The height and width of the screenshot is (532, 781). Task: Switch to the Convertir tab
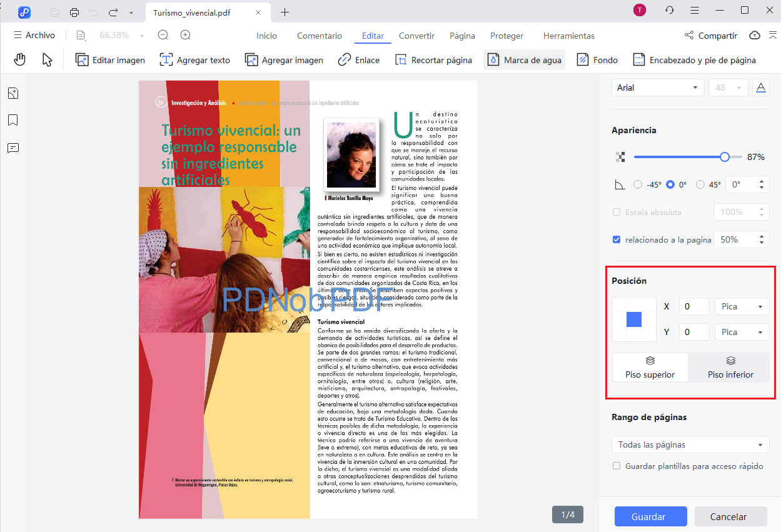416,36
